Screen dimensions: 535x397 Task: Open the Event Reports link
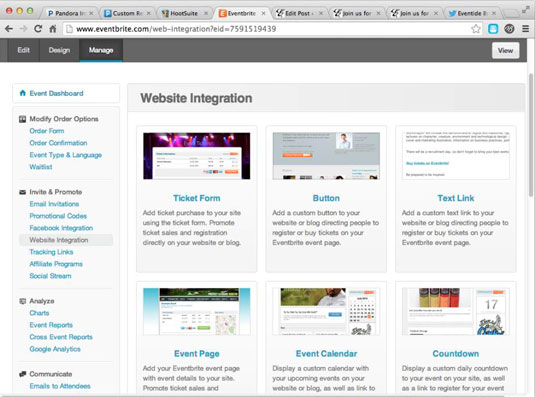pos(51,325)
